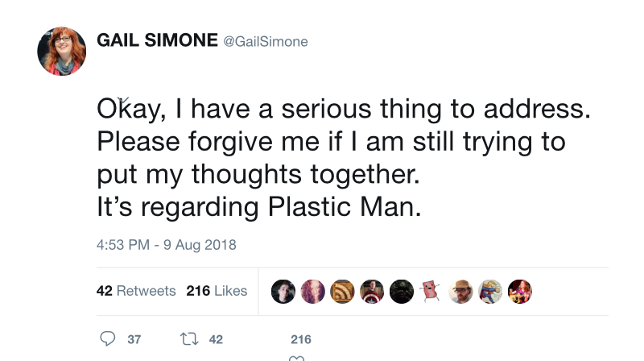Select the orange RSS feed liker avatar
The width and height of the screenshot is (644, 361).
point(343,292)
